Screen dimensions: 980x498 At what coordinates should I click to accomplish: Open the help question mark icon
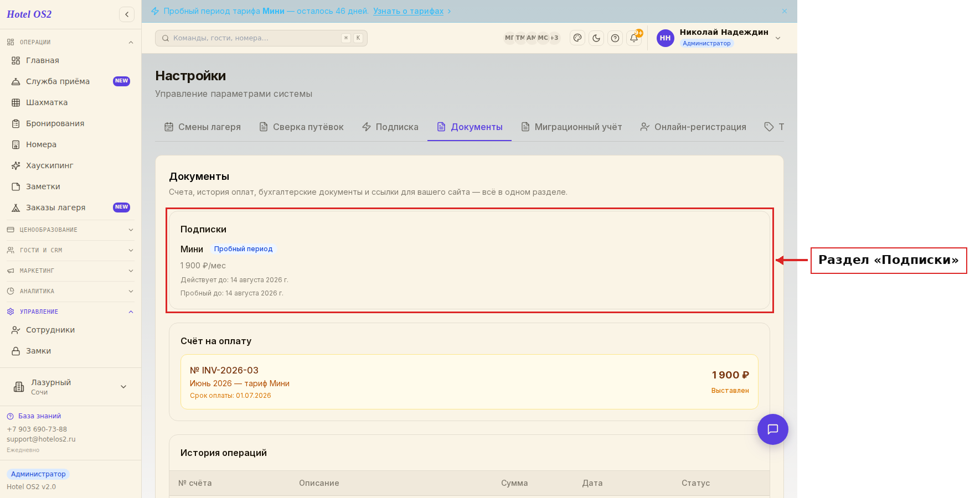click(x=615, y=38)
